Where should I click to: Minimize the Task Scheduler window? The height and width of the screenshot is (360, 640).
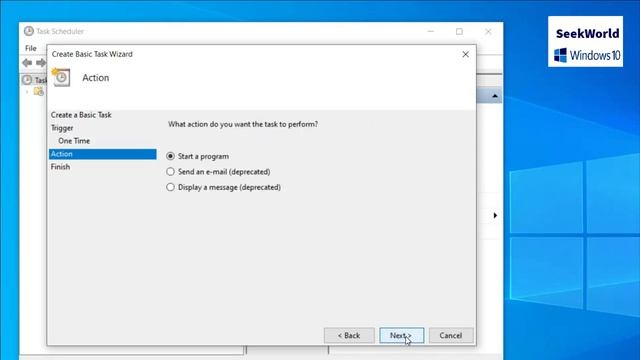click(431, 31)
